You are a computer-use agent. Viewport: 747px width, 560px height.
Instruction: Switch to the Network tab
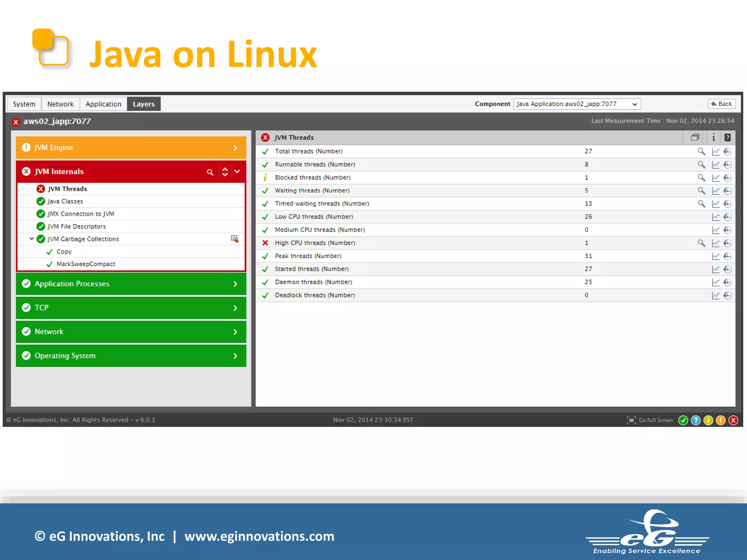pos(61,104)
